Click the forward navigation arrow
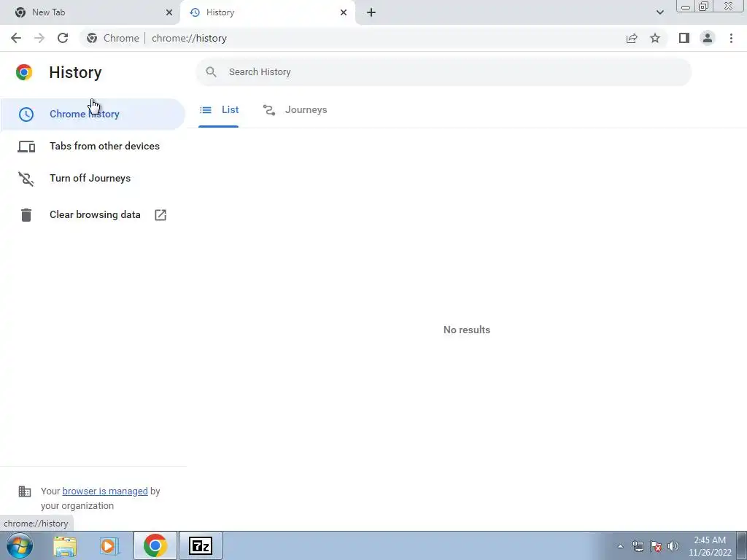The height and width of the screenshot is (560, 747). coord(39,38)
